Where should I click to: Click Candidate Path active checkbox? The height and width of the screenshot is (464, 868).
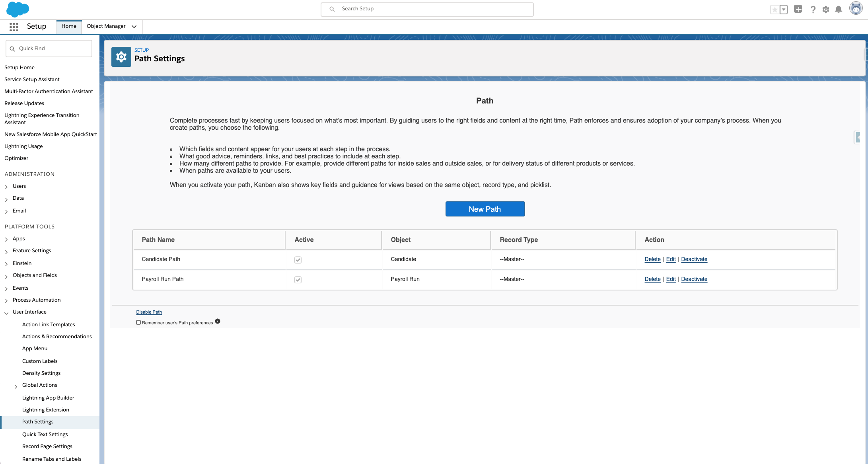point(298,260)
